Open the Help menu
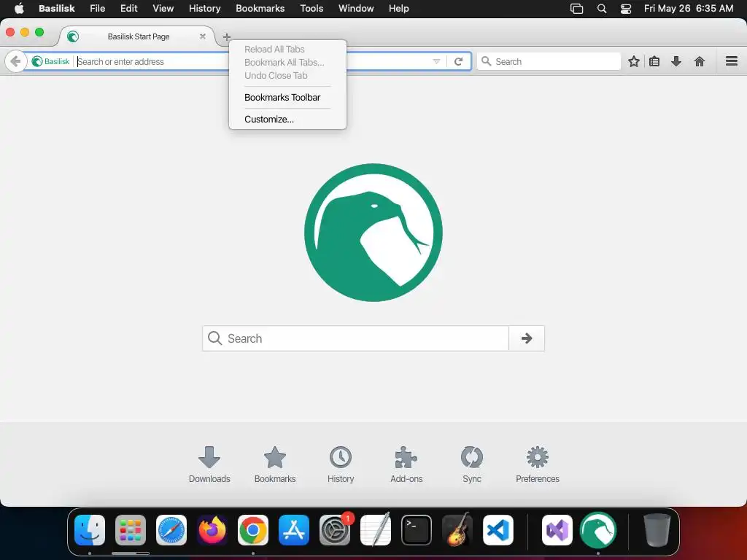This screenshot has width=747, height=560. (399, 9)
